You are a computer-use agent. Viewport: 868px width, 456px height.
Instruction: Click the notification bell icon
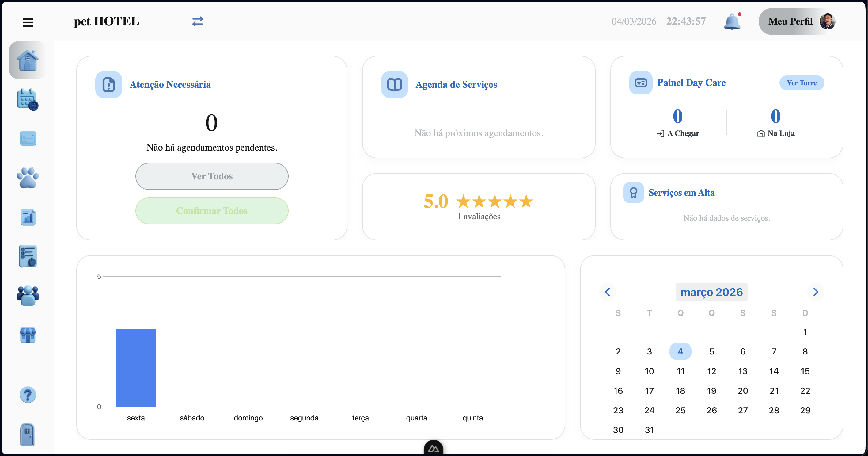(732, 21)
